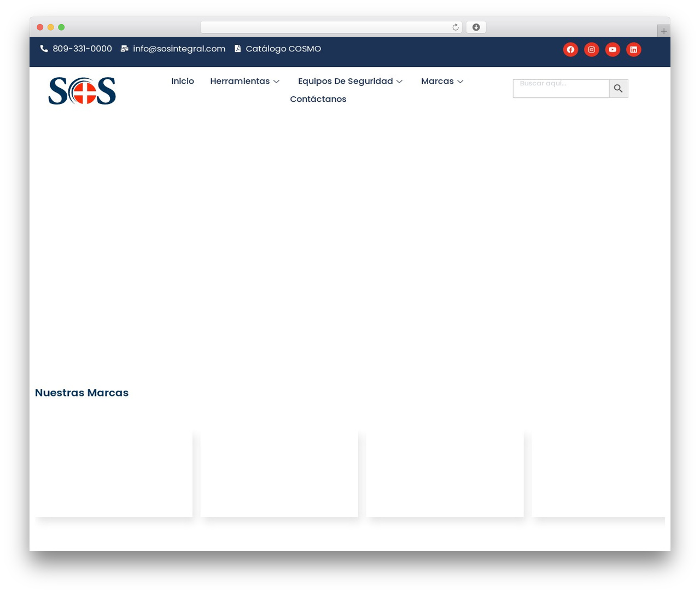Open the Catálogo COSMO link
The width and height of the screenshot is (700, 593).
(x=283, y=49)
